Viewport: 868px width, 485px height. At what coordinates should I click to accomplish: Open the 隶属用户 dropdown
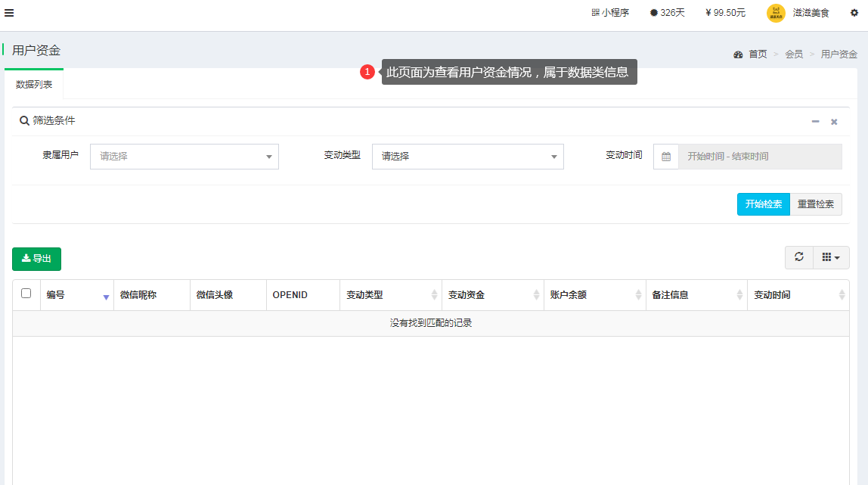(184, 157)
